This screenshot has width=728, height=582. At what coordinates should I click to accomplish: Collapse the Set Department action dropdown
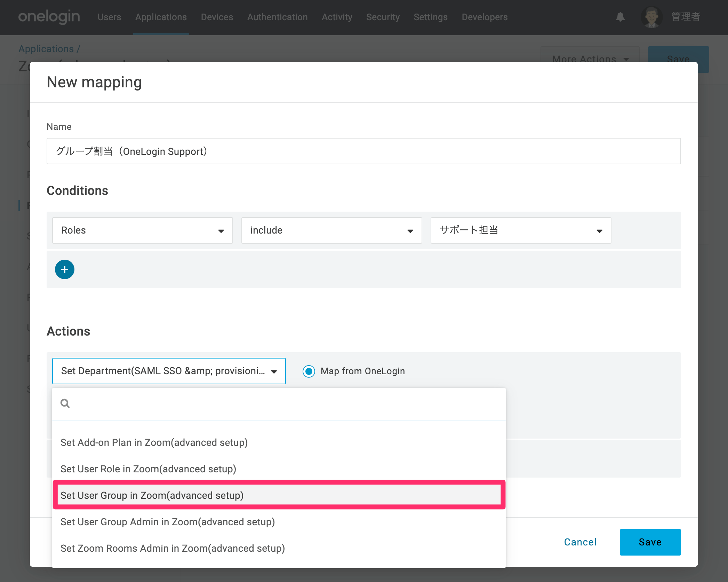(169, 371)
